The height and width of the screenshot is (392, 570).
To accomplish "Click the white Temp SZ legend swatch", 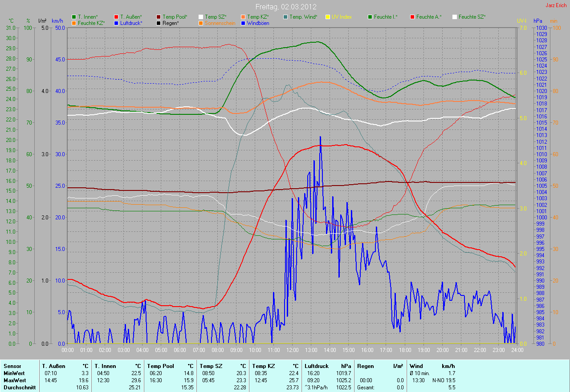I will [201, 17].
